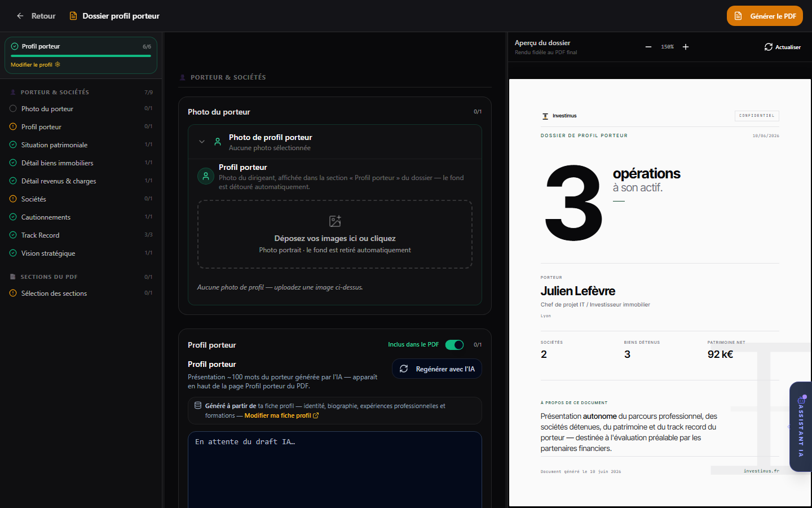Click the 92 k€ patrimoine value
This screenshot has width=812, height=508.
coord(720,354)
